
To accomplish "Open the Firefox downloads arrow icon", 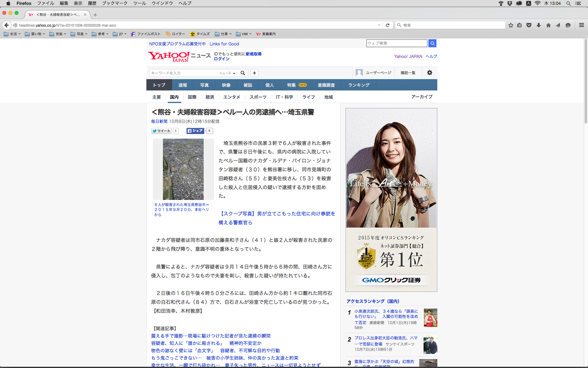I will pos(539,25).
